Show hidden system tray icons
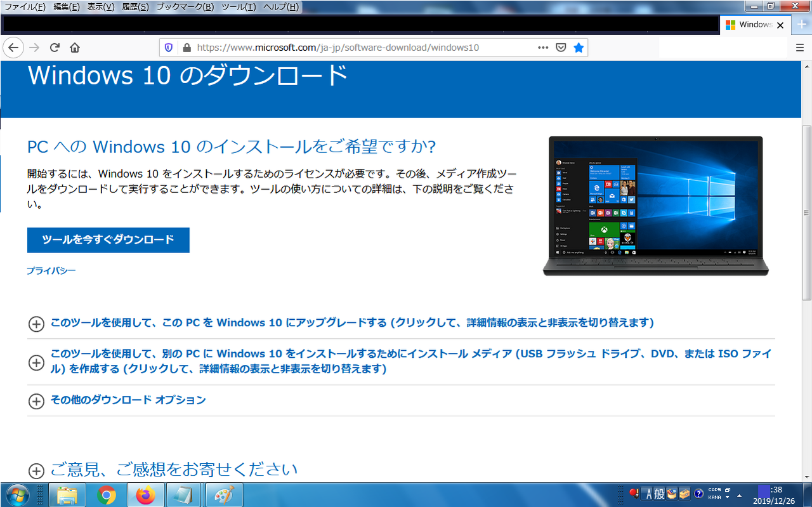Image resolution: width=812 pixels, height=507 pixels. pyautogui.click(x=740, y=494)
